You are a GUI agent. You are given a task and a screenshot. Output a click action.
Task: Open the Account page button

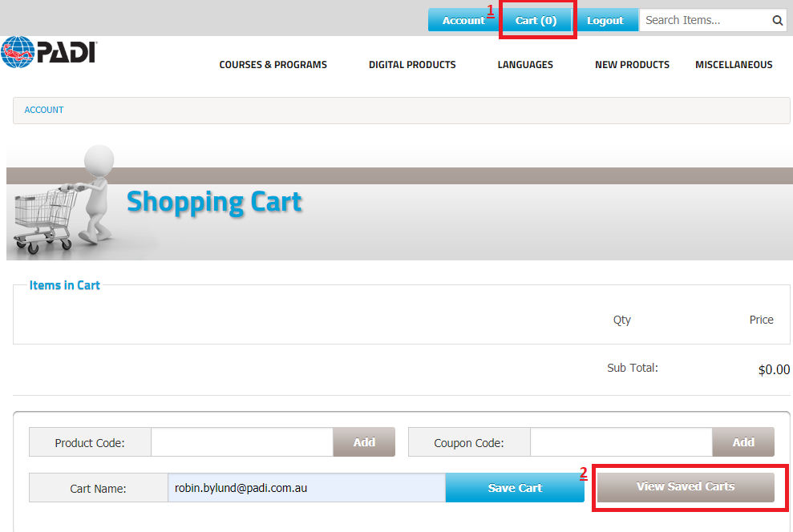(463, 21)
